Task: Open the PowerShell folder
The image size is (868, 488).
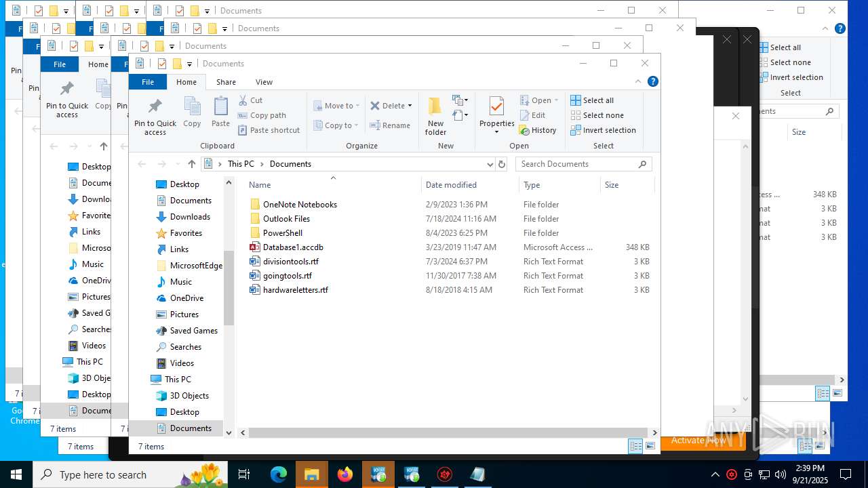Action: coord(282,233)
